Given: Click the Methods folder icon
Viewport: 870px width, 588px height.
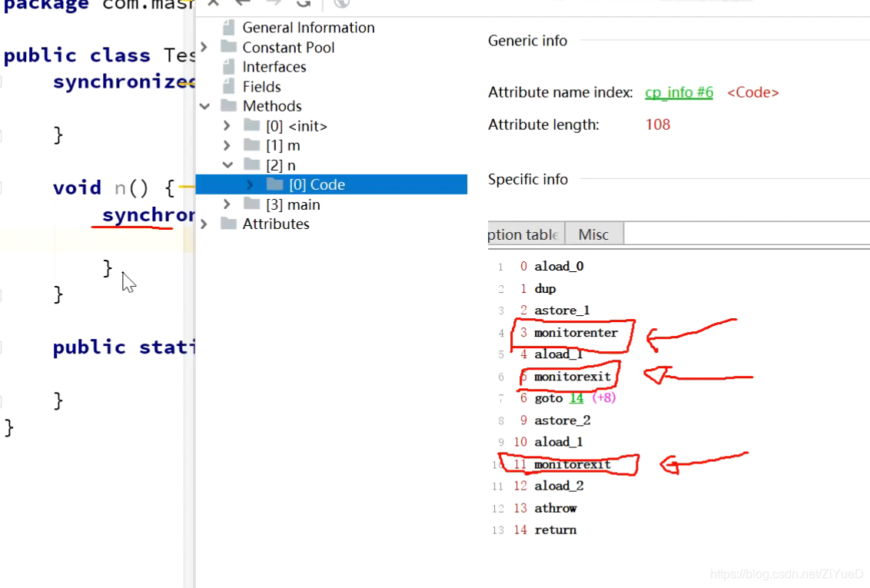Looking at the screenshot, I should point(228,105).
